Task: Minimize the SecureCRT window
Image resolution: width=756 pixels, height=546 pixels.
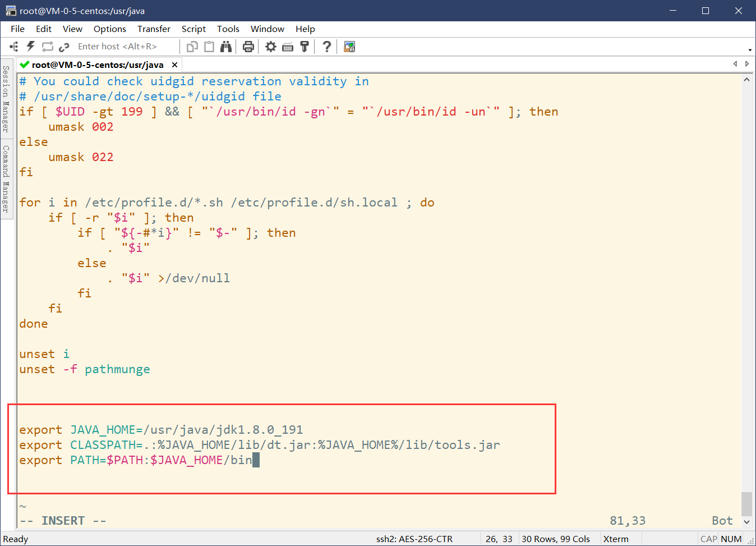Action: [673, 11]
